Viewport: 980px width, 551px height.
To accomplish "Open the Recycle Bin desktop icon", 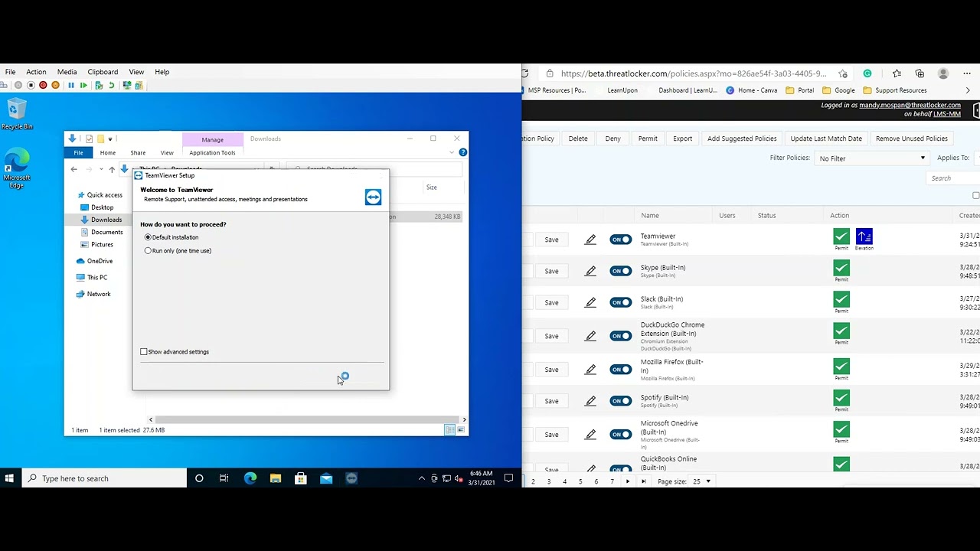I will tap(17, 114).
